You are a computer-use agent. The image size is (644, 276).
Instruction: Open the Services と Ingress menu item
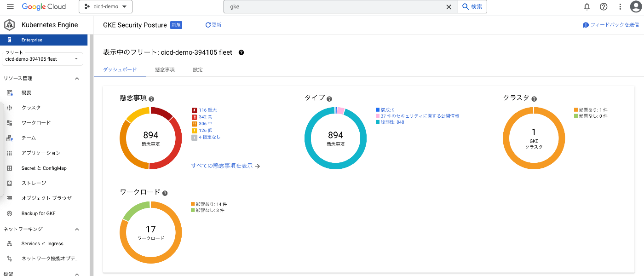point(42,244)
